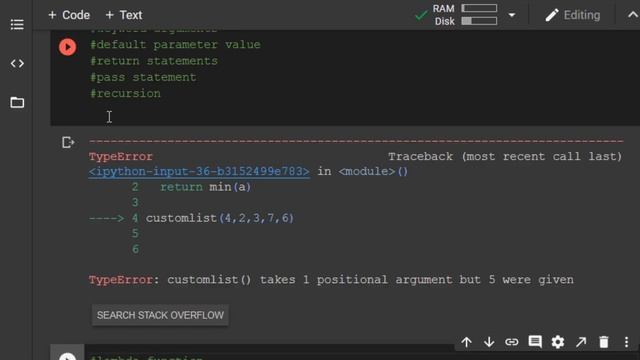The width and height of the screenshot is (640, 360).
Task: Add a new Text cell
Action: [124, 15]
